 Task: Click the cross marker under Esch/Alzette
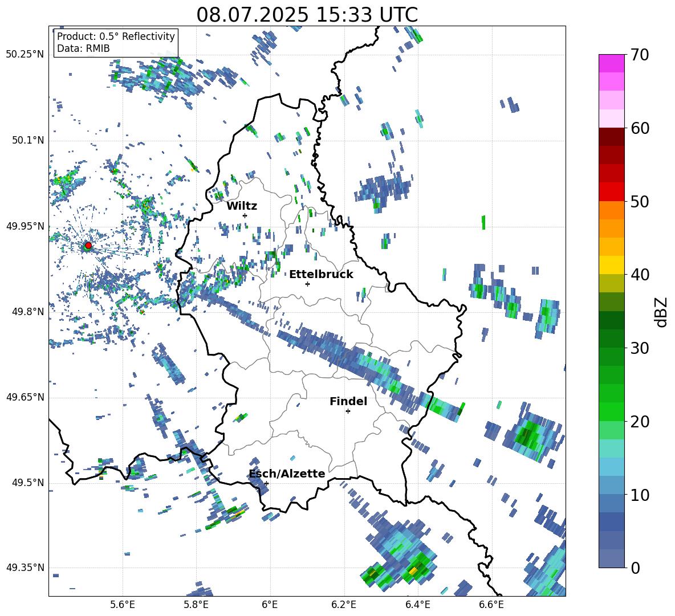click(x=266, y=483)
